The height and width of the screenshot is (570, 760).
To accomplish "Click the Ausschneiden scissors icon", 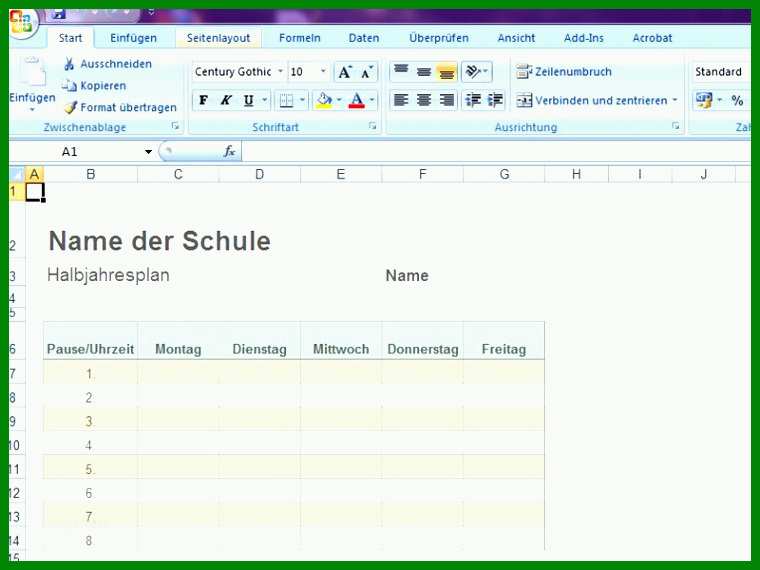I will [x=69, y=64].
